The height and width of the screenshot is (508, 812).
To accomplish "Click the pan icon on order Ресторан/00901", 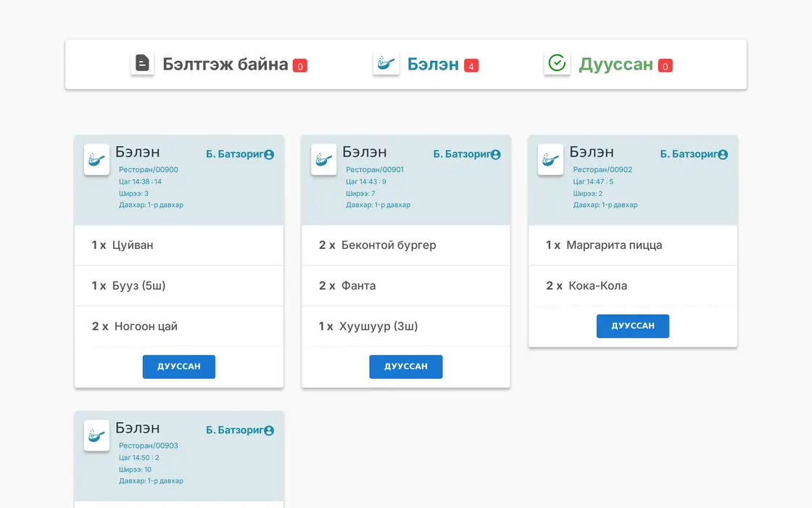I will coord(323,159).
